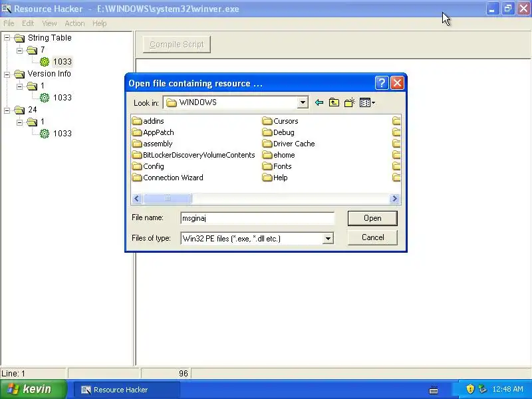This screenshot has width=532, height=399.
Task: Select 1033 under Version Info
Action: pos(63,98)
